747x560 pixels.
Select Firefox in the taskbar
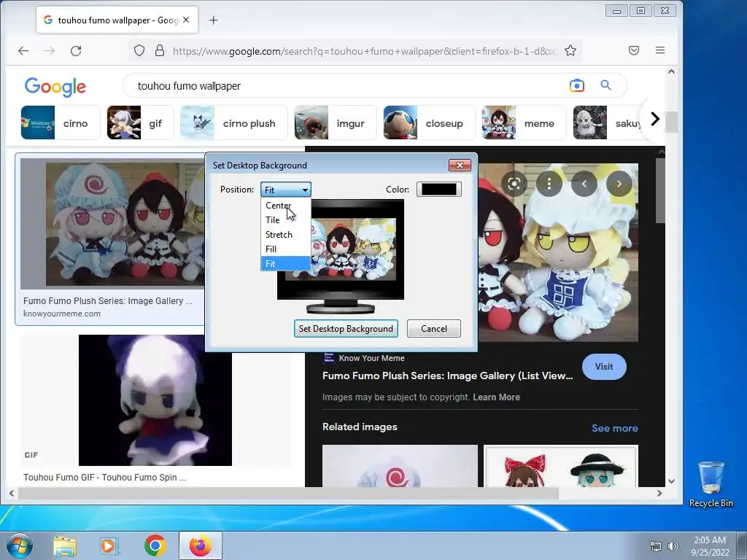pos(201,545)
